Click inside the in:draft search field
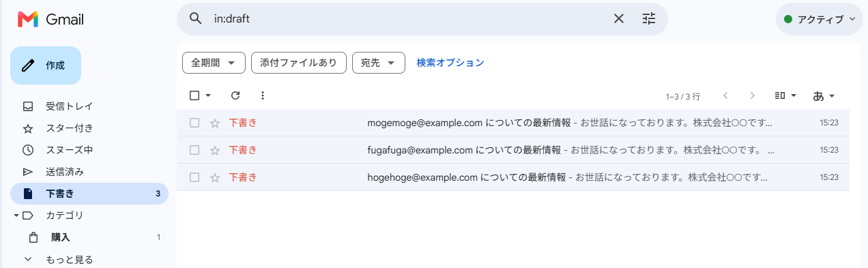Image resolution: width=868 pixels, height=268 pixels. 409,18
